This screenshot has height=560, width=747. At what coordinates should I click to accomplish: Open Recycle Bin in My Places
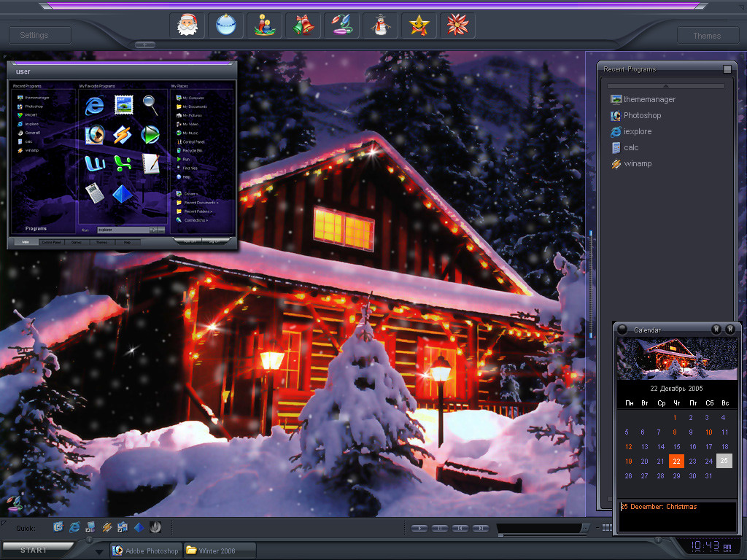point(189,150)
